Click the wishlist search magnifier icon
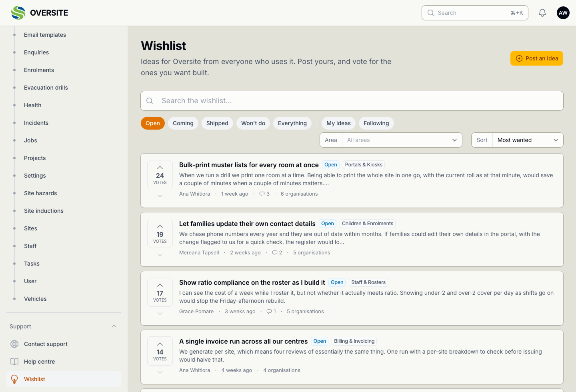The image size is (576, 392). point(150,101)
